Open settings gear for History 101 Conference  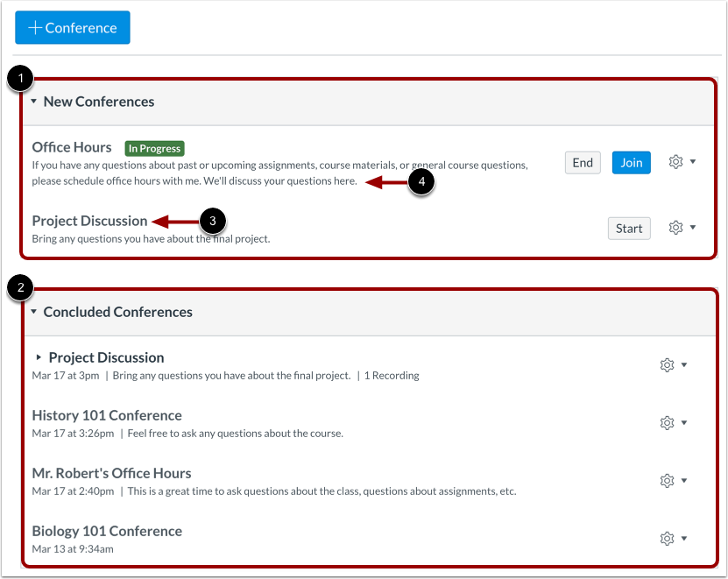tap(667, 422)
